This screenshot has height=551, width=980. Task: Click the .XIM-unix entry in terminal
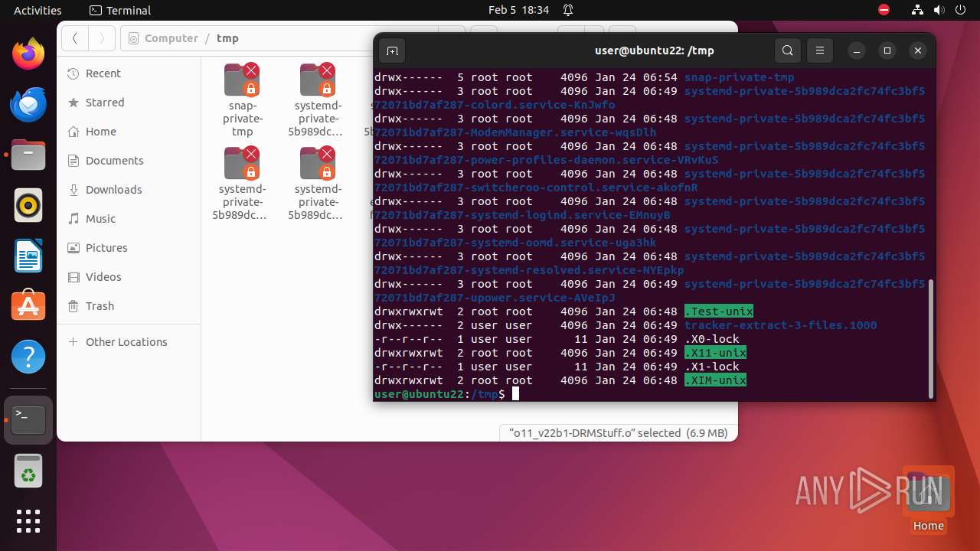pyautogui.click(x=715, y=380)
